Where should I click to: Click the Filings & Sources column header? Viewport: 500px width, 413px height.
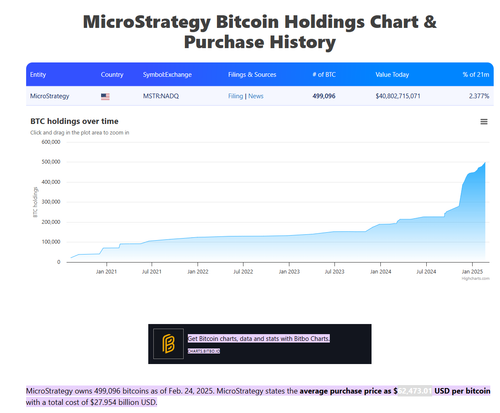pos(252,75)
